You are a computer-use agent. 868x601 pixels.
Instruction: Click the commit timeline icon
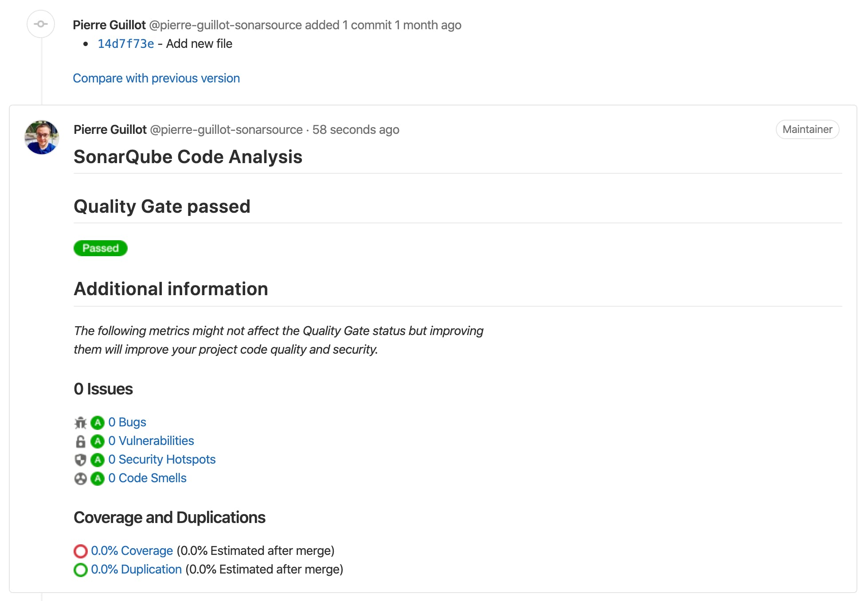tap(41, 24)
